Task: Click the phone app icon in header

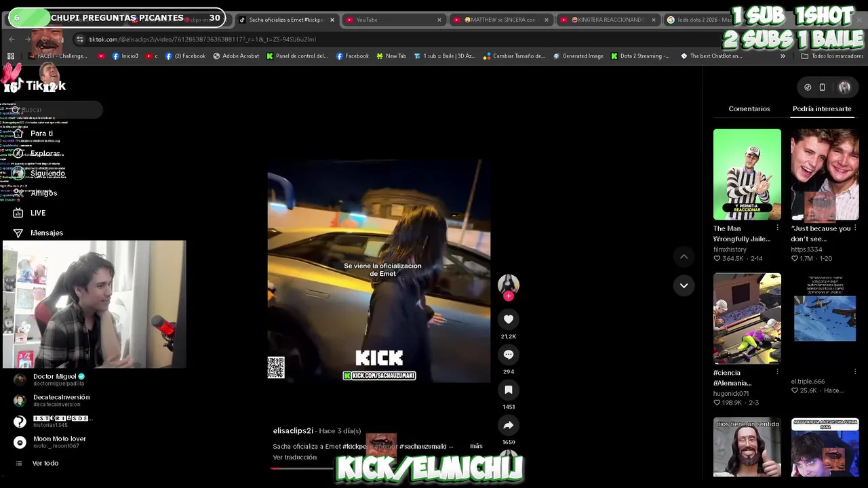Action: [822, 87]
